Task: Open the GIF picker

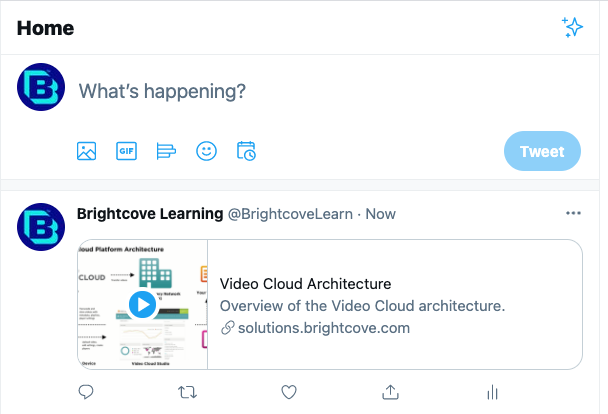Action: pos(126,151)
